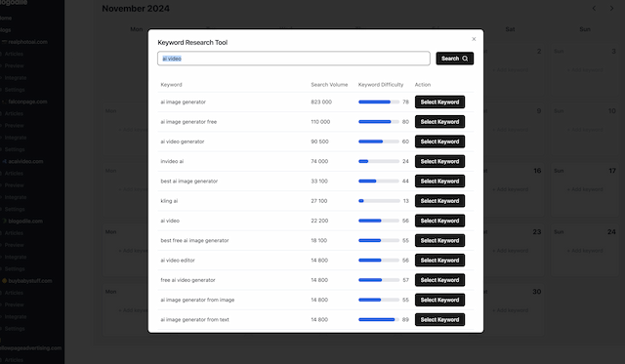Screen dimensions: 625x364
Task: Open Settings under blogodile.com
Action: coord(15,268)
